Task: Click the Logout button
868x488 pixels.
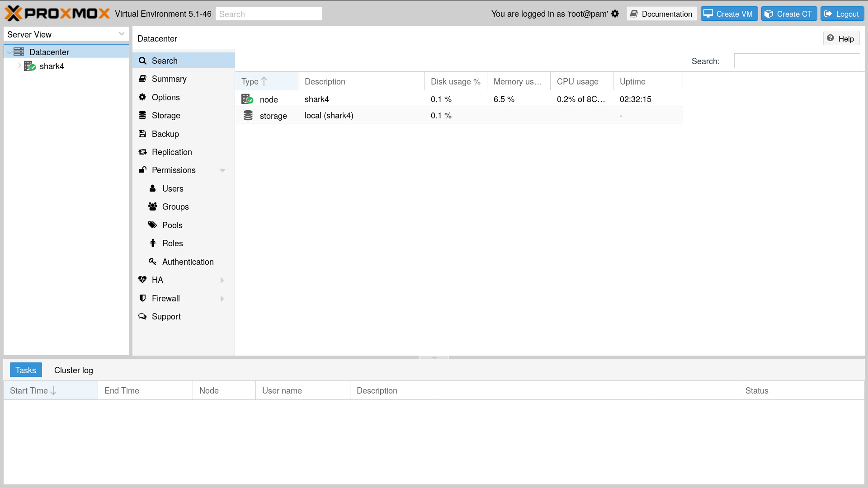Action: pyautogui.click(x=842, y=14)
